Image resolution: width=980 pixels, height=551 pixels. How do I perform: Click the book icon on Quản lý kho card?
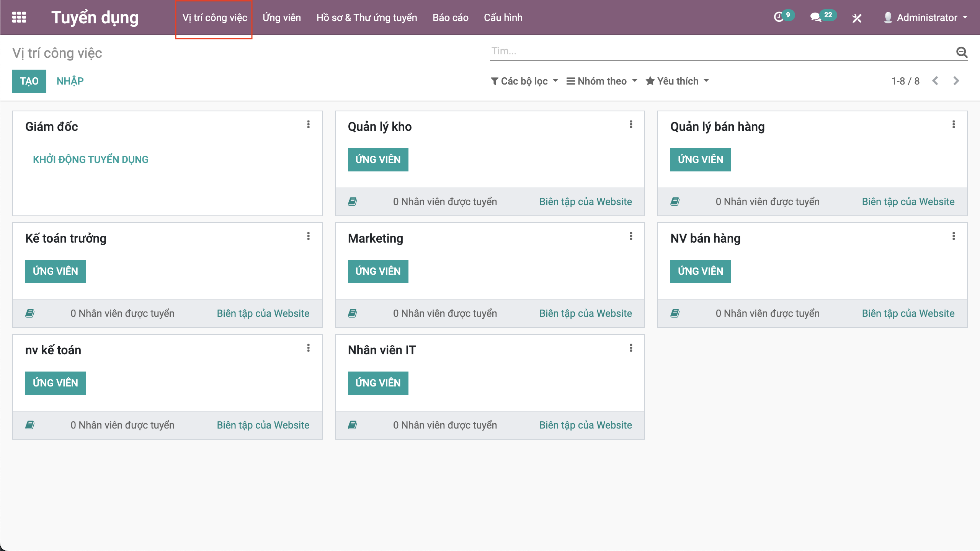click(353, 202)
